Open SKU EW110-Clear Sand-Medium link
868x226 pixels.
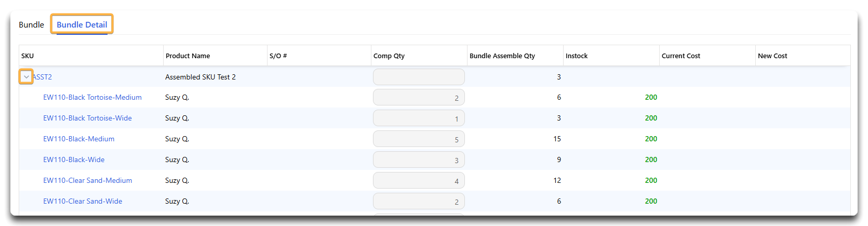(88, 180)
